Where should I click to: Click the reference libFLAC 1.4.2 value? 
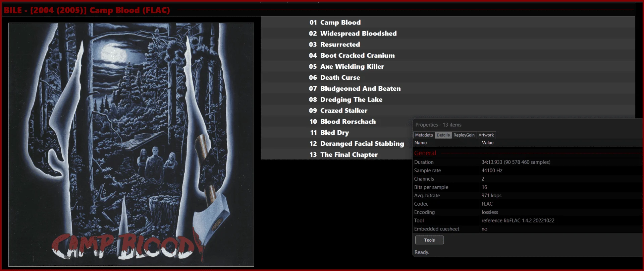(x=518, y=221)
